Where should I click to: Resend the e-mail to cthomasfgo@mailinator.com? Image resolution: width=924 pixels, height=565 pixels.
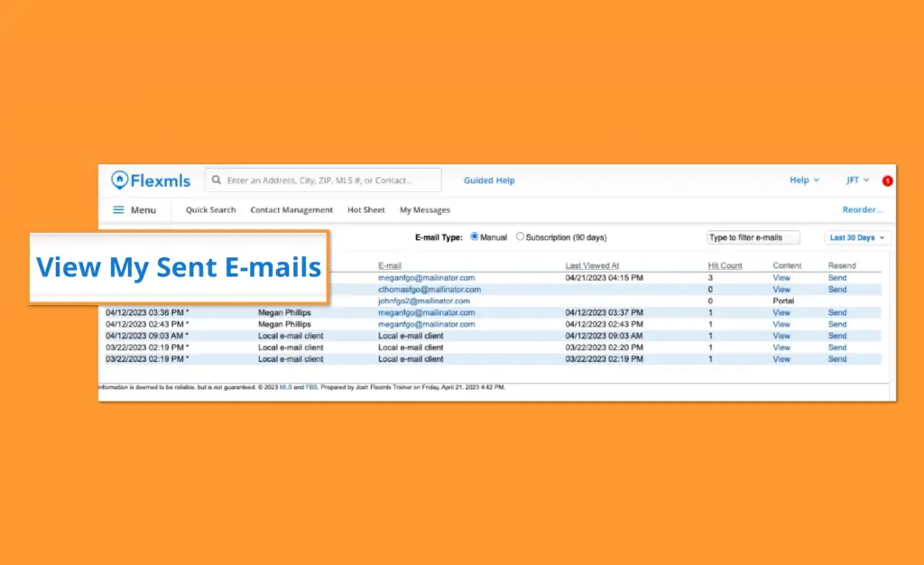(837, 290)
